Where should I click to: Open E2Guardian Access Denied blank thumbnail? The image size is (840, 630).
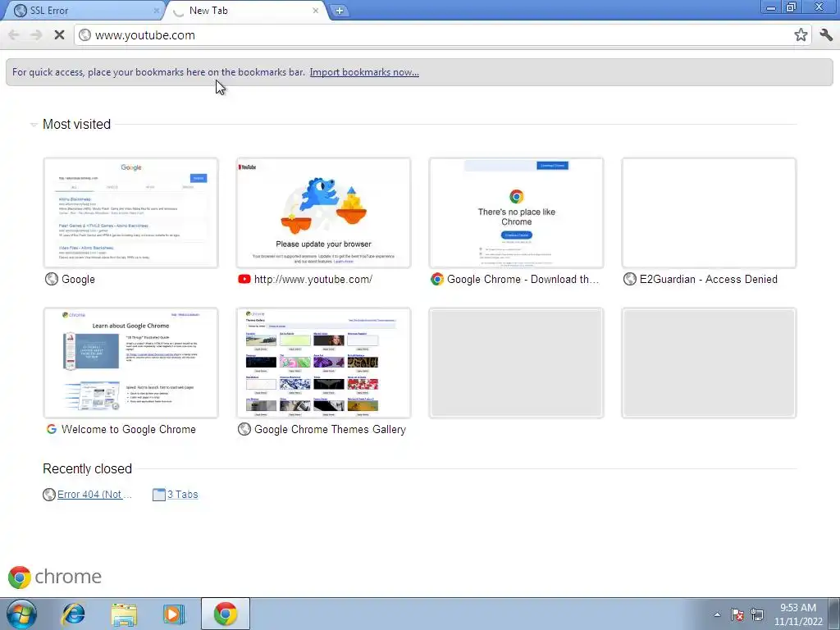709,212
